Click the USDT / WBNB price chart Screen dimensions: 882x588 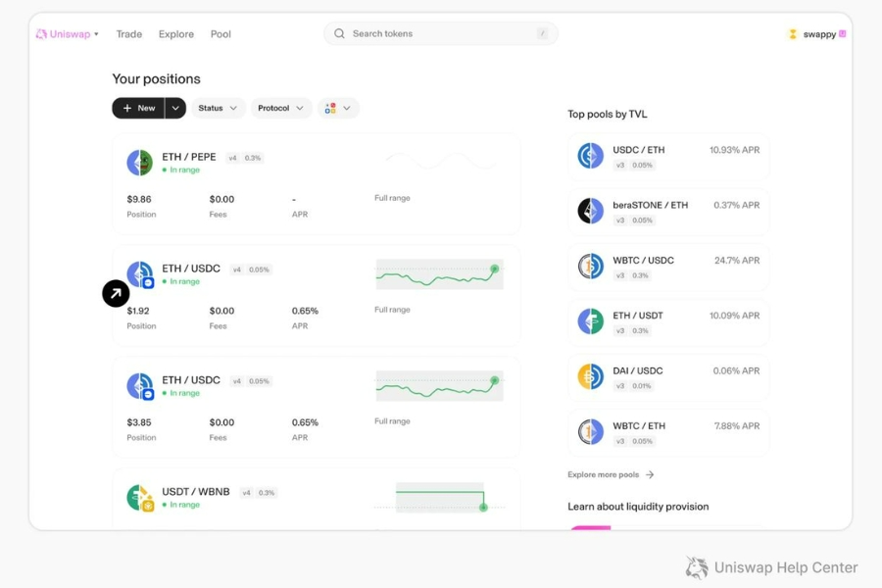[439, 498]
